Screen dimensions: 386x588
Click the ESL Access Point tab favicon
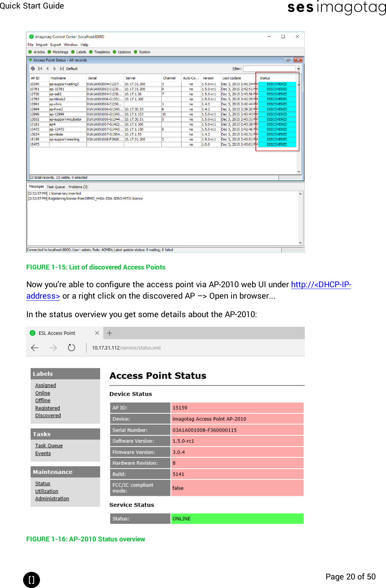32,333
